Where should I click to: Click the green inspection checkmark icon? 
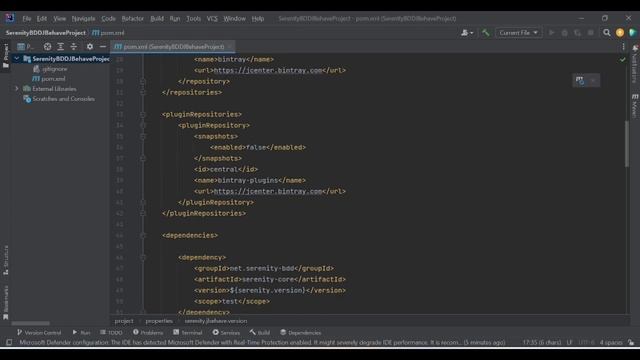tap(622, 60)
